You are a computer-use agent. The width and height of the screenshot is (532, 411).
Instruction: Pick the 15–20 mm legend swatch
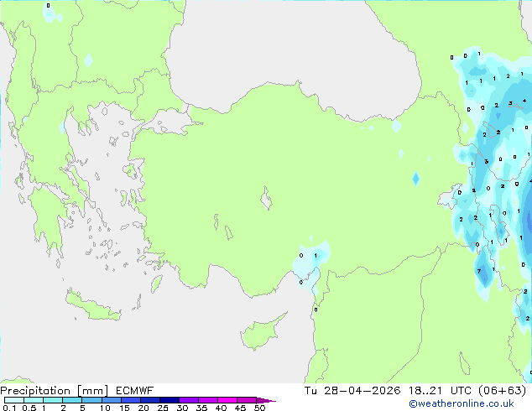tap(130, 400)
